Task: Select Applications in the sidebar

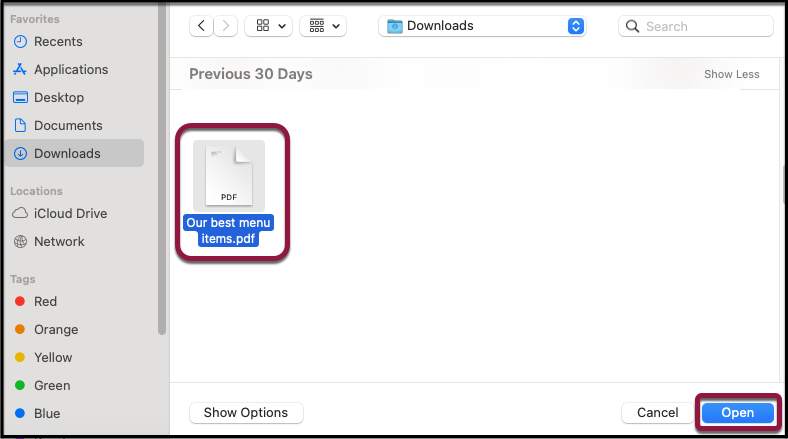Action: (x=70, y=70)
